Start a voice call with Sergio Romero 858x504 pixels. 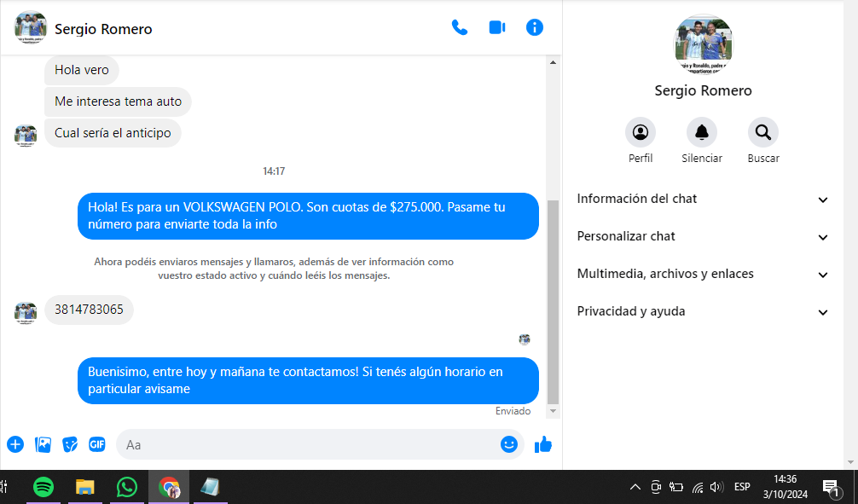coord(460,27)
